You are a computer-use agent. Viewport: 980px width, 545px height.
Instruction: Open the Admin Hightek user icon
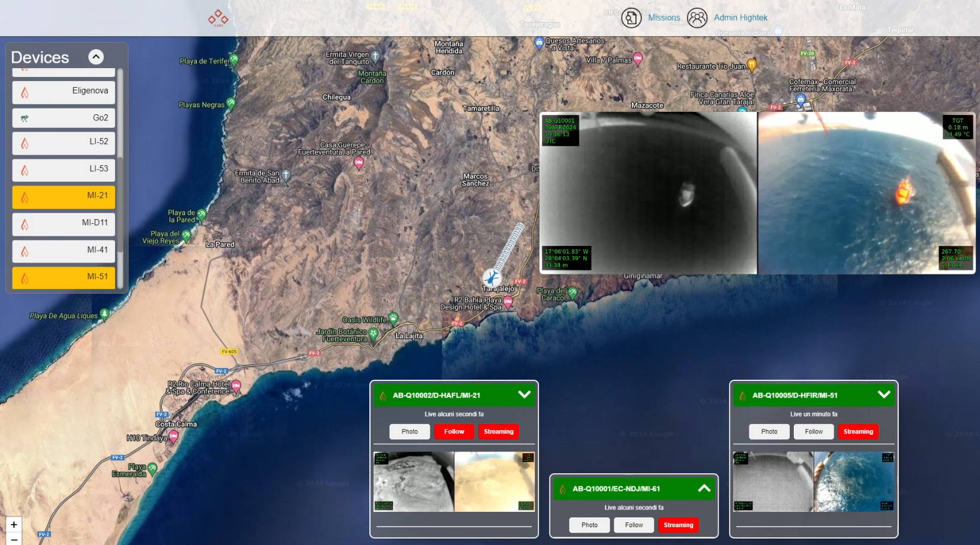point(697,18)
